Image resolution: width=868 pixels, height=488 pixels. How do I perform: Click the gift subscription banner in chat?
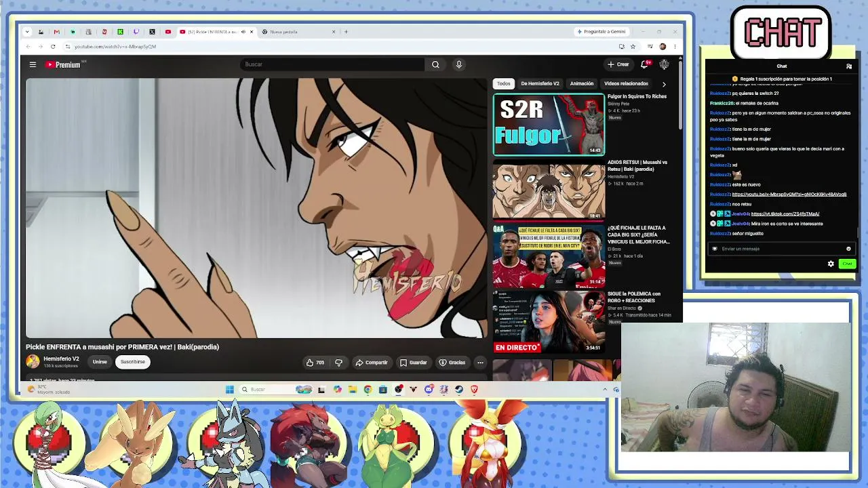(781, 79)
